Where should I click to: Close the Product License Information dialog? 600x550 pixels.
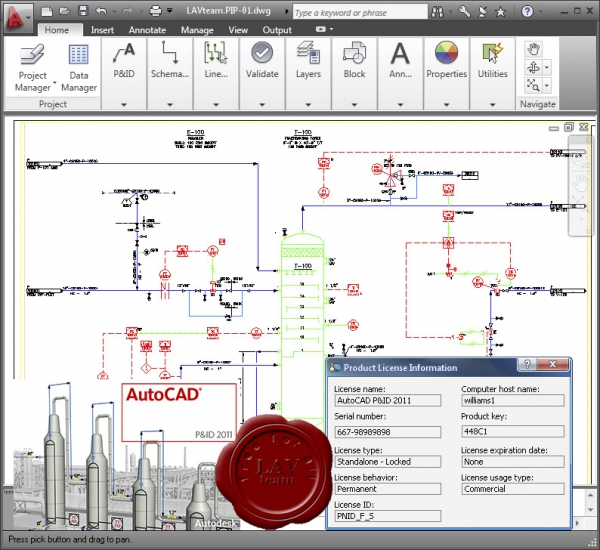(x=552, y=364)
